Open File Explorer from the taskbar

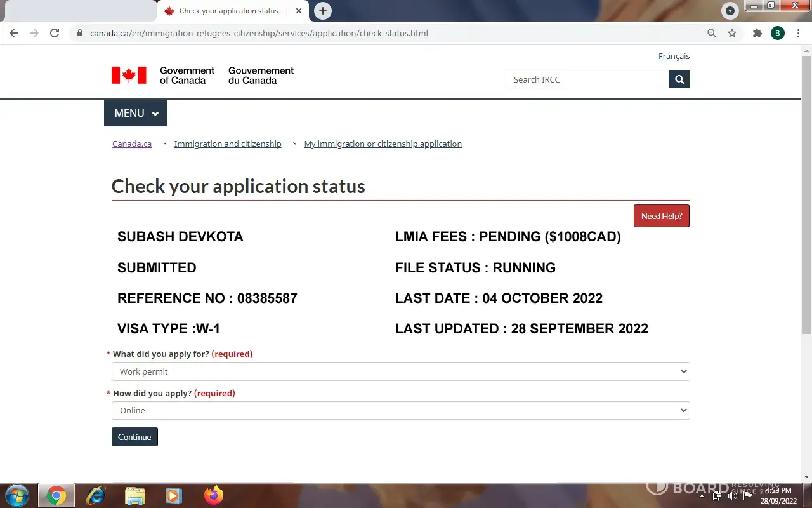(x=135, y=495)
